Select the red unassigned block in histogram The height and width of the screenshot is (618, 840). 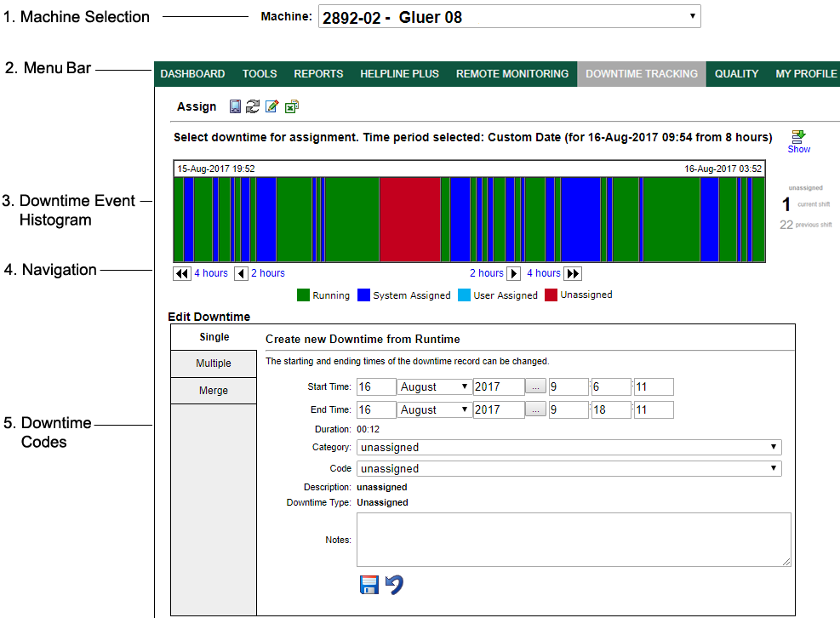tap(410, 220)
